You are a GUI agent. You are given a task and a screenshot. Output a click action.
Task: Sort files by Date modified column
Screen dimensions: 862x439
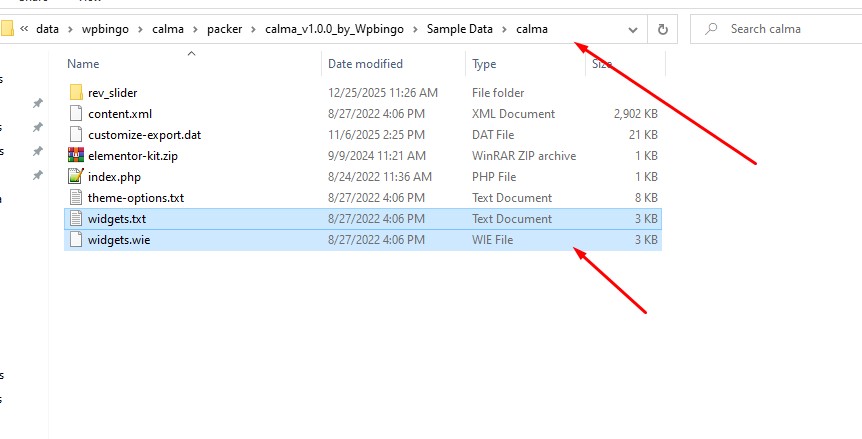tap(365, 64)
